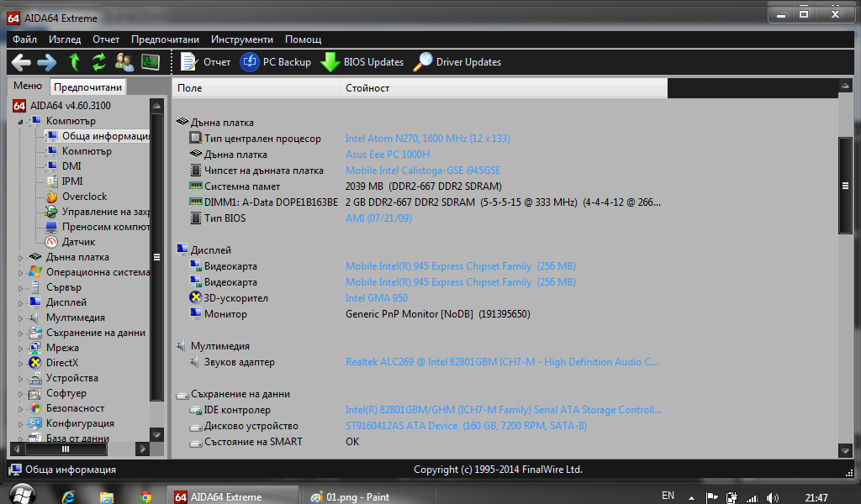
Task: Open the Изглед menu
Action: tap(65, 39)
